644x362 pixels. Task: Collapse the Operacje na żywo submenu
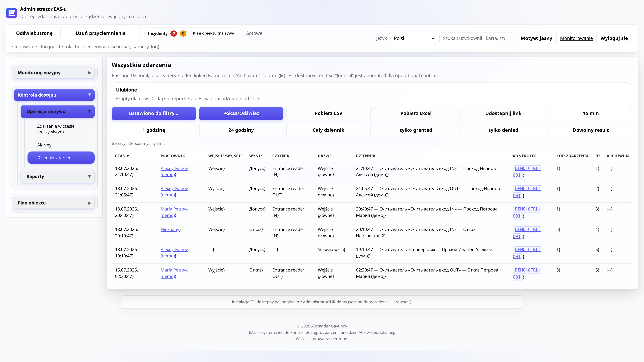(x=90, y=111)
